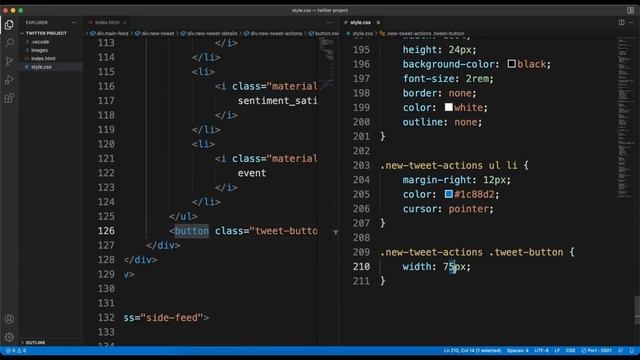Open the Explorer view in activity bar
This screenshot has height=360, width=640.
pos(9,24)
